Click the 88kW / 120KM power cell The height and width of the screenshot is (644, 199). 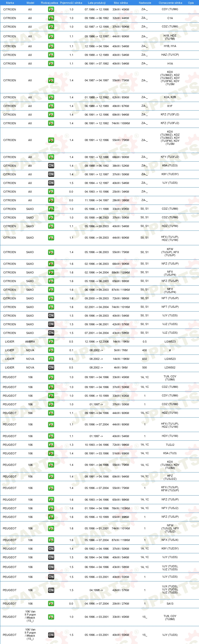pyautogui.click(x=121, y=272)
